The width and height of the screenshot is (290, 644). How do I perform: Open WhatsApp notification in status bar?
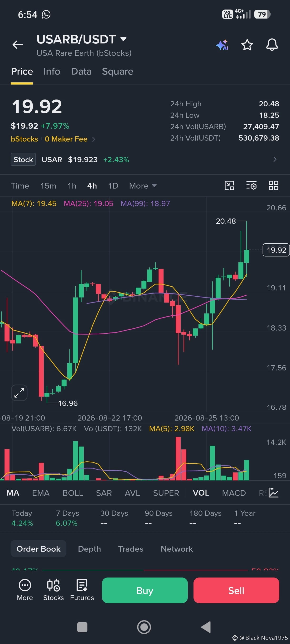click(x=46, y=14)
